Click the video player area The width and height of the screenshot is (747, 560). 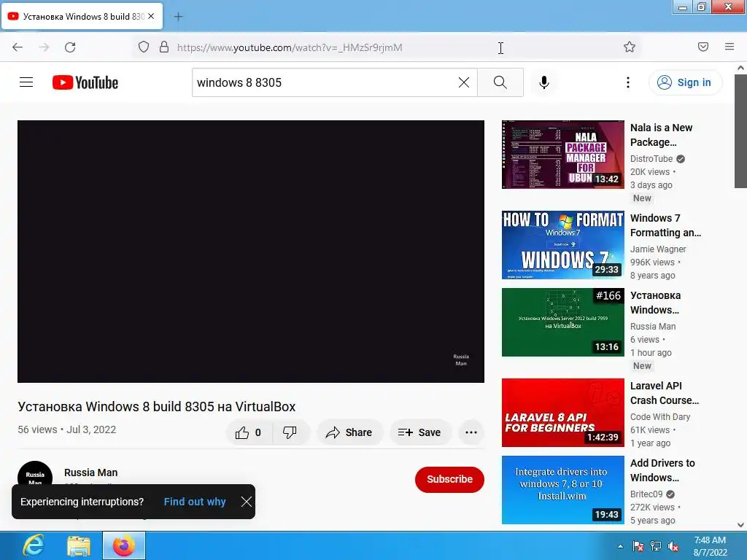[x=251, y=252]
